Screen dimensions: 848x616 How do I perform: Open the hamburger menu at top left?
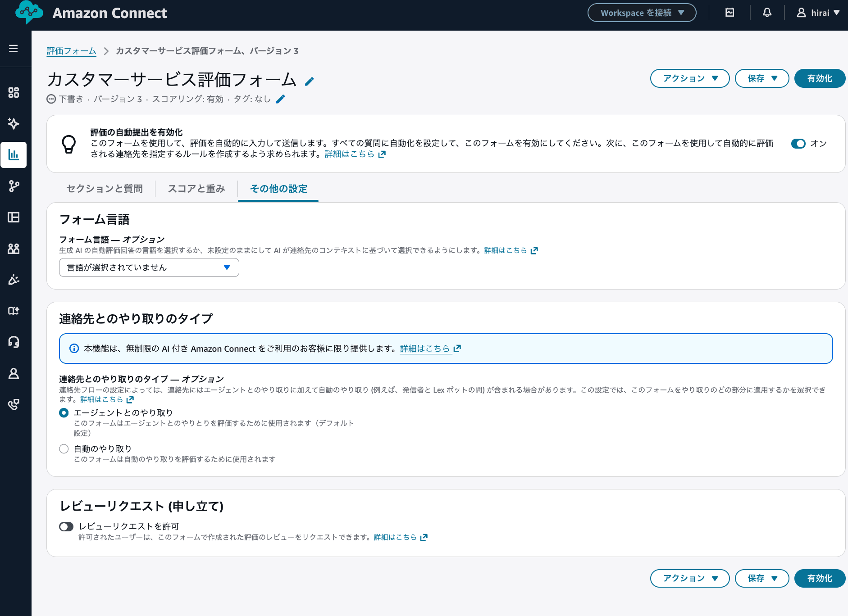coord(14,48)
